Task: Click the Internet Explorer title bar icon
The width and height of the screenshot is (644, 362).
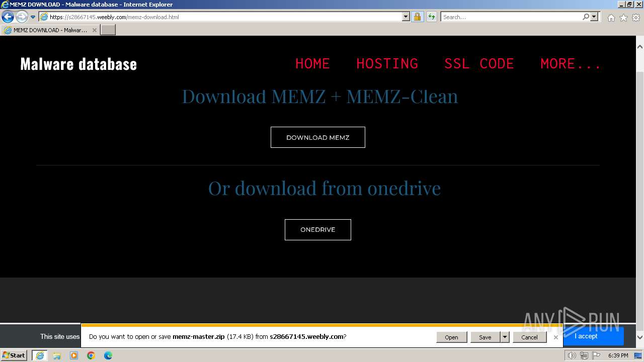Action: [5, 5]
